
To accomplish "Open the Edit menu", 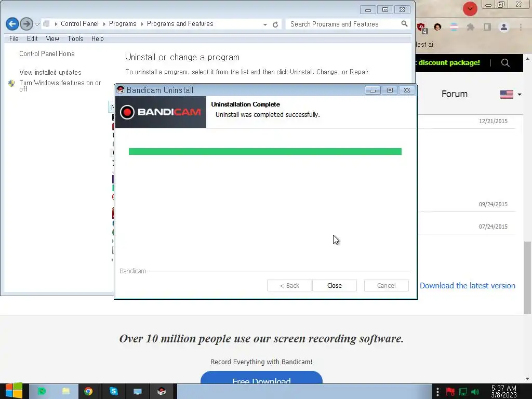I will [32, 38].
